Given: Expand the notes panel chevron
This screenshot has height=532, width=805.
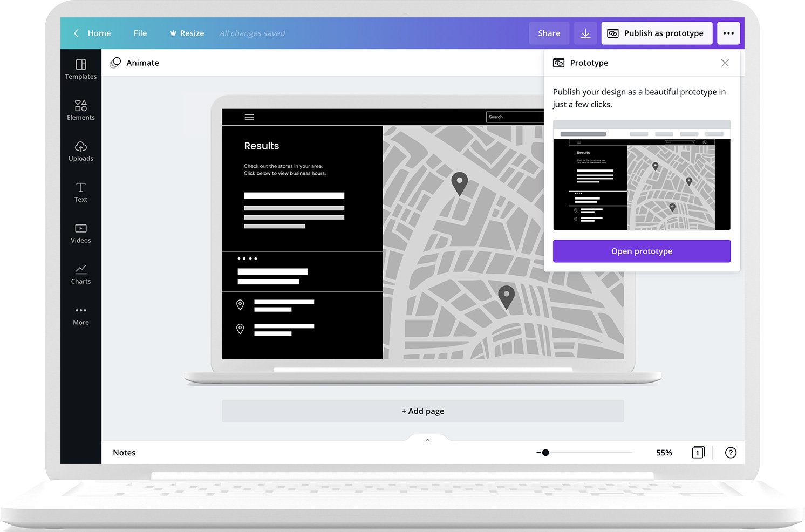Looking at the screenshot, I should coord(427,440).
